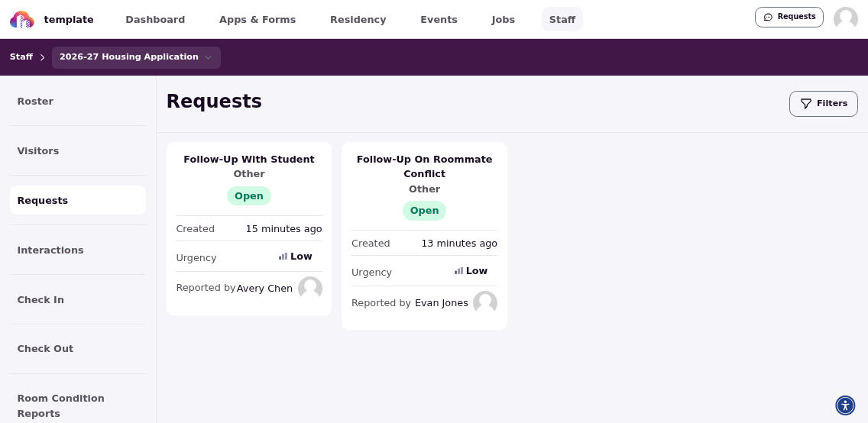Click the Requests page heading
868x423 pixels.
[x=214, y=102]
